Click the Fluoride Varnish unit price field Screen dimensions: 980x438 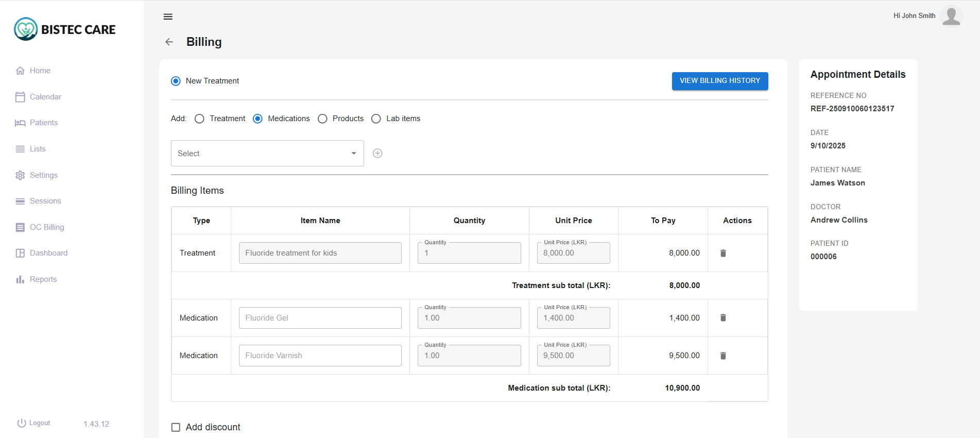point(573,356)
